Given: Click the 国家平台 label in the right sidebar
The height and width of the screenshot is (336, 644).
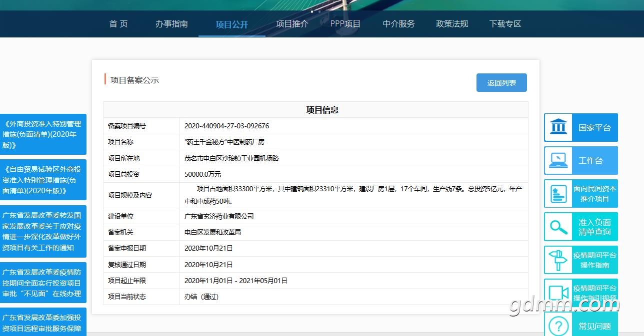Looking at the screenshot, I should click(594, 128).
